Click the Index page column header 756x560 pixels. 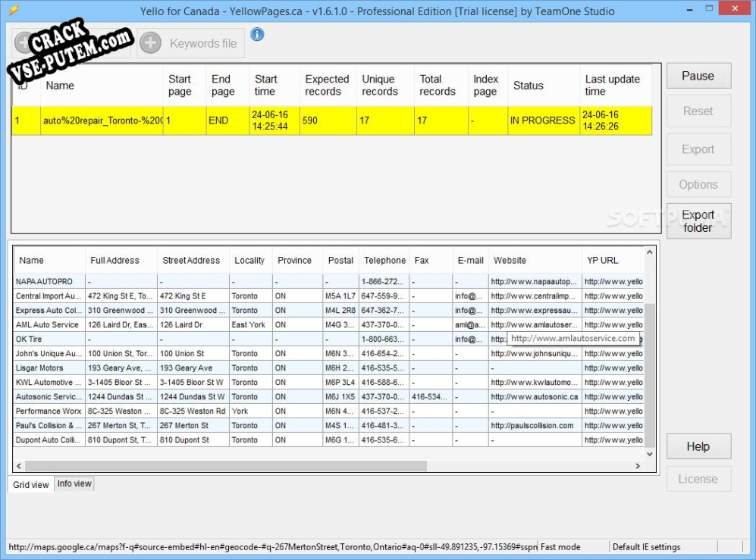tap(487, 86)
